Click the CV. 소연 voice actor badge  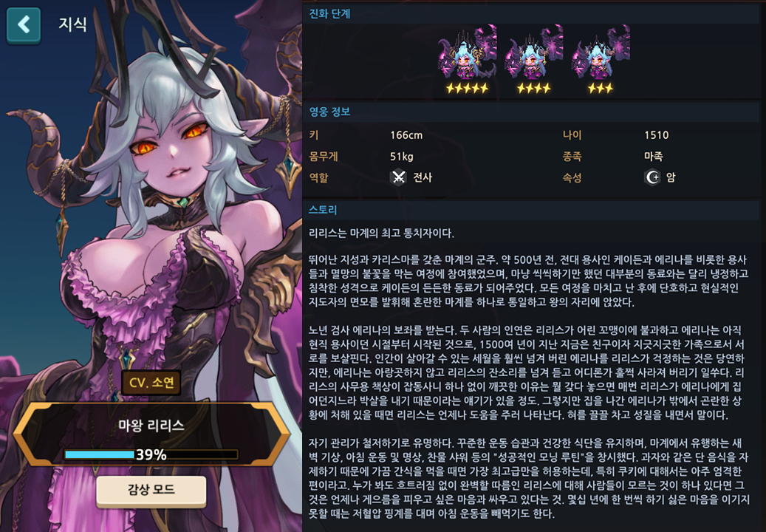tap(151, 383)
